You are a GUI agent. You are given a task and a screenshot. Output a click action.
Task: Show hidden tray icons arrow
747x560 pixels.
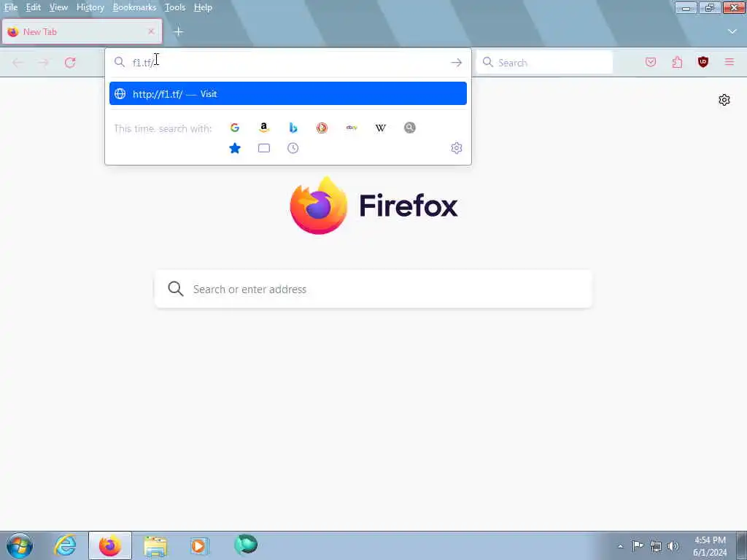620,546
